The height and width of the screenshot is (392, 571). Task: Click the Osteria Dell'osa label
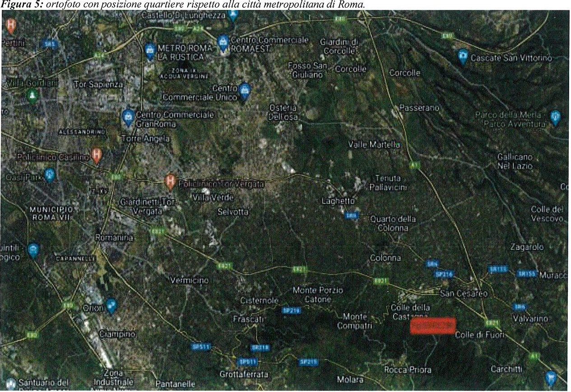[283, 112]
